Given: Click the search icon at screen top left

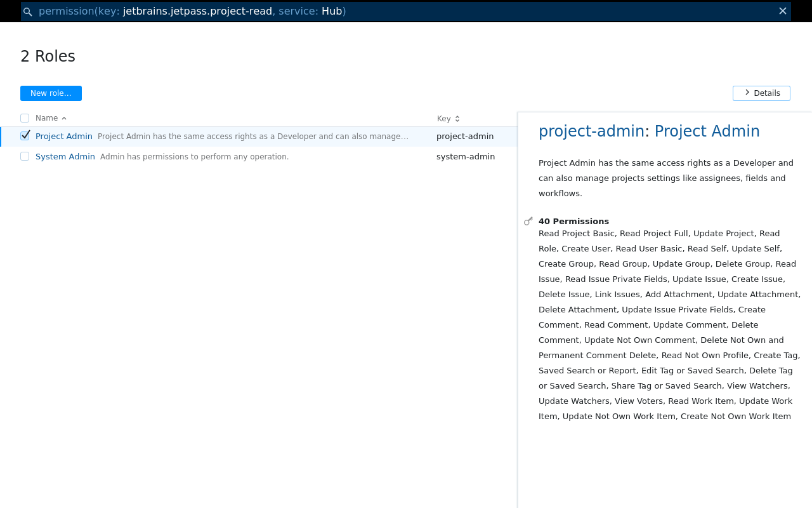Looking at the screenshot, I should (x=27, y=11).
